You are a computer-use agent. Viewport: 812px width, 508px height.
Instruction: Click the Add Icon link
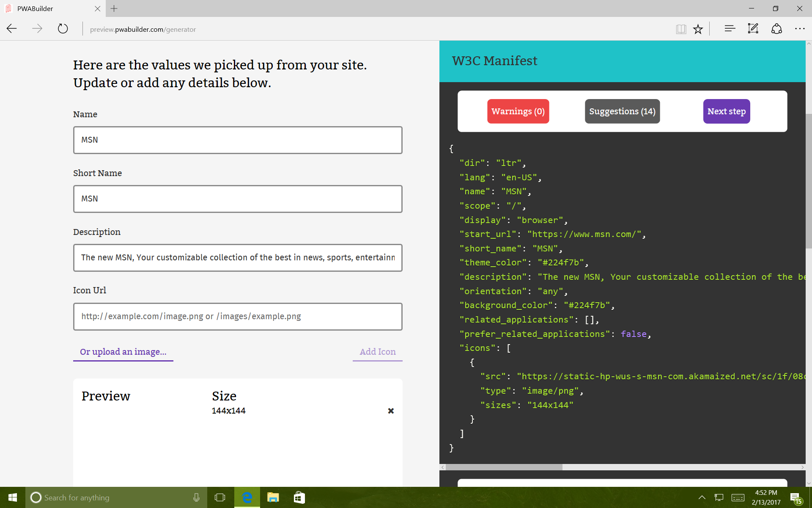377,352
